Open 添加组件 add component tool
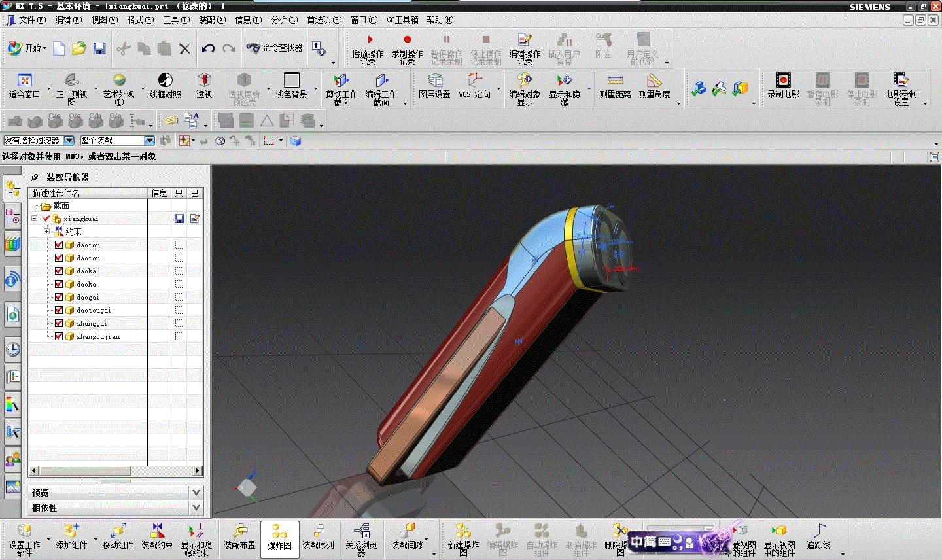The height and width of the screenshot is (560, 942). 71,539
